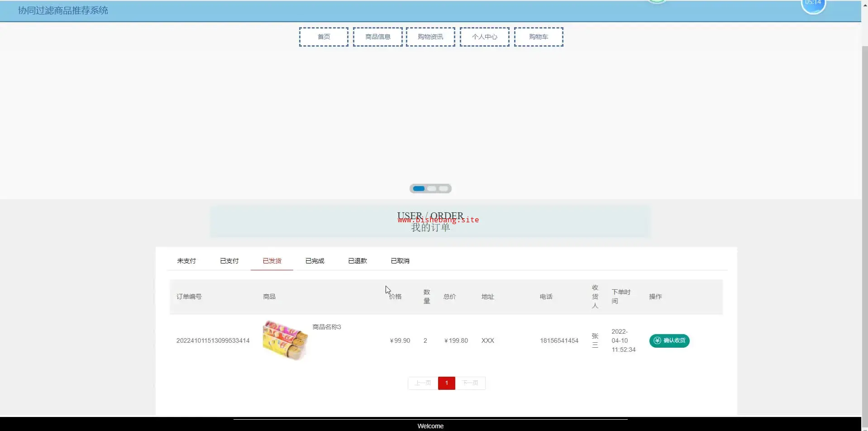
Task: Go to previous page with 上一页
Action: point(423,383)
